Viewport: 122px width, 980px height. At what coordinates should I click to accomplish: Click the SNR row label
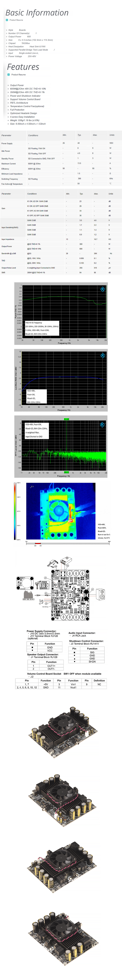point(3,272)
